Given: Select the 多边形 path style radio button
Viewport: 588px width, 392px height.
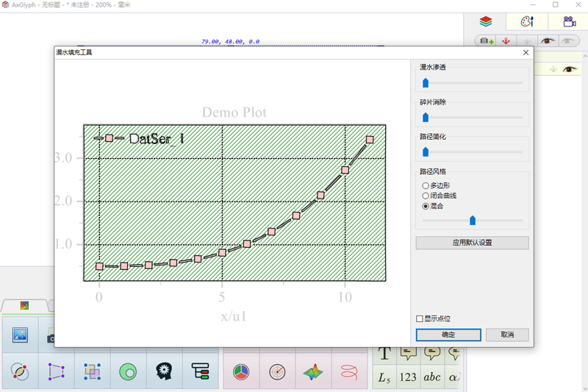Looking at the screenshot, I should click(x=426, y=185).
